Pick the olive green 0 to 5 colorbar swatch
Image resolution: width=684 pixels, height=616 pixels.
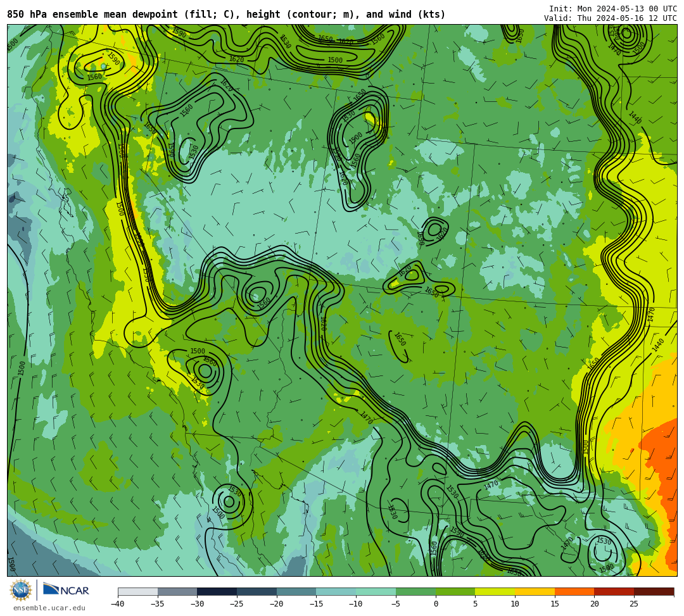pyautogui.click(x=455, y=591)
